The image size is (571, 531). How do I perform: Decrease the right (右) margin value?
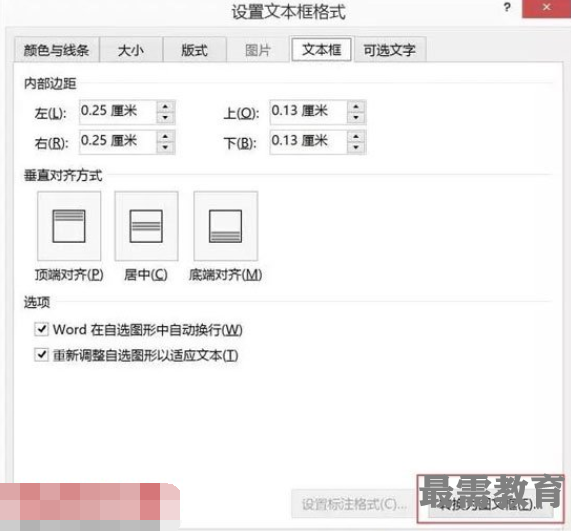(x=166, y=148)
